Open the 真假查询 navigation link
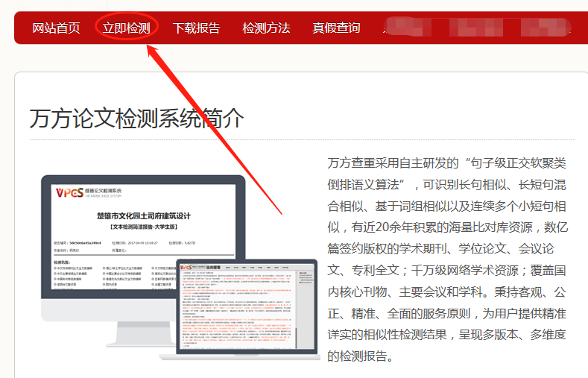Viewport: 588px width, 378px height. coord(336,28)
